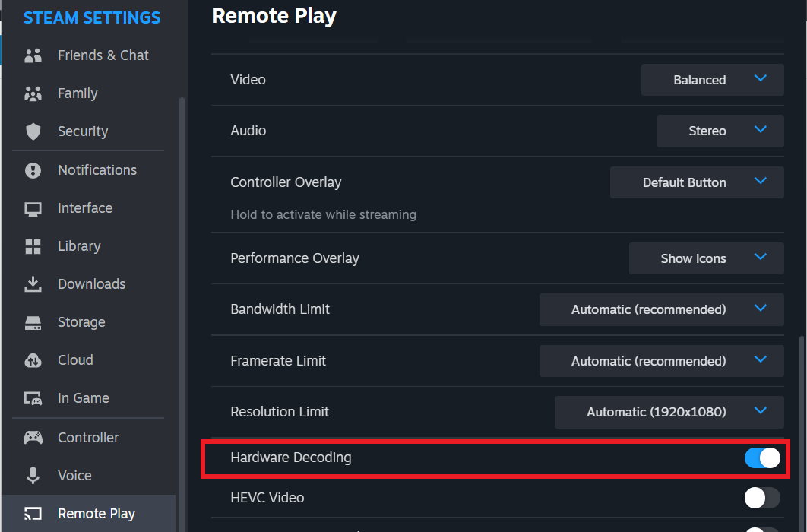The height and width of the screenshot is (532, 807).
Task: Click the Notifications bell icon
Action: (33, 169)
